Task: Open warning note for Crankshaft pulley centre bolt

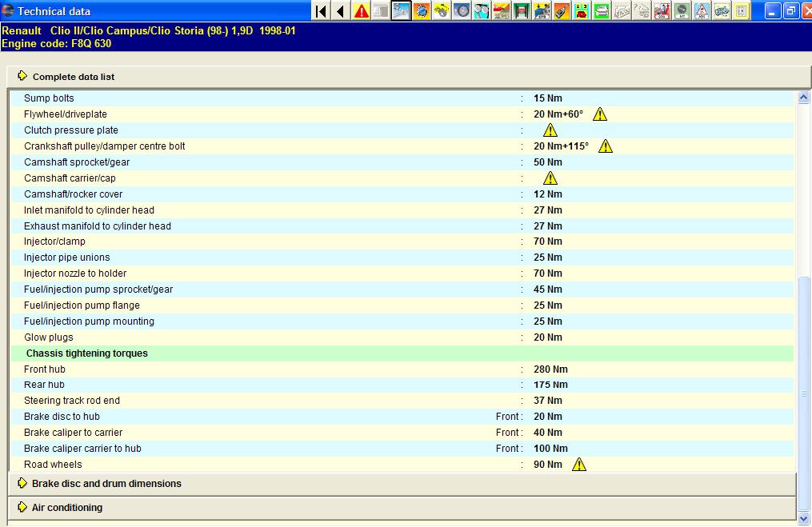Action: coord(606,146)
